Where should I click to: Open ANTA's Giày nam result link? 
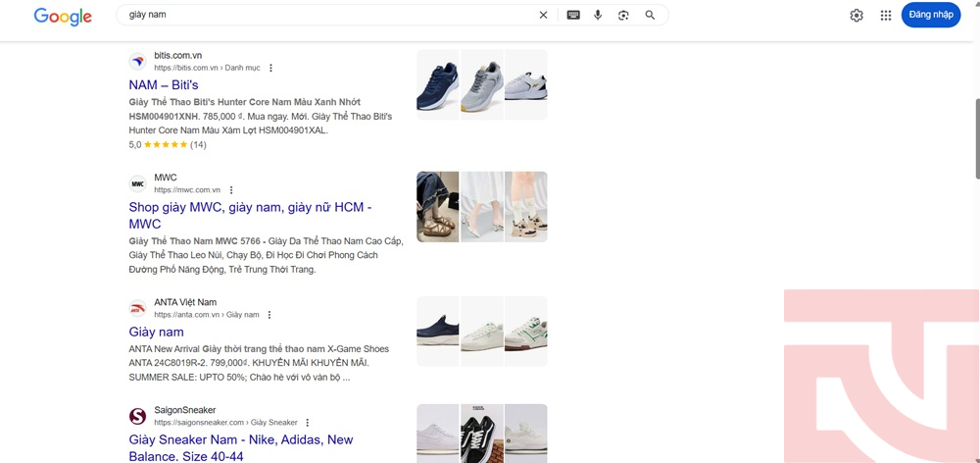156,332
